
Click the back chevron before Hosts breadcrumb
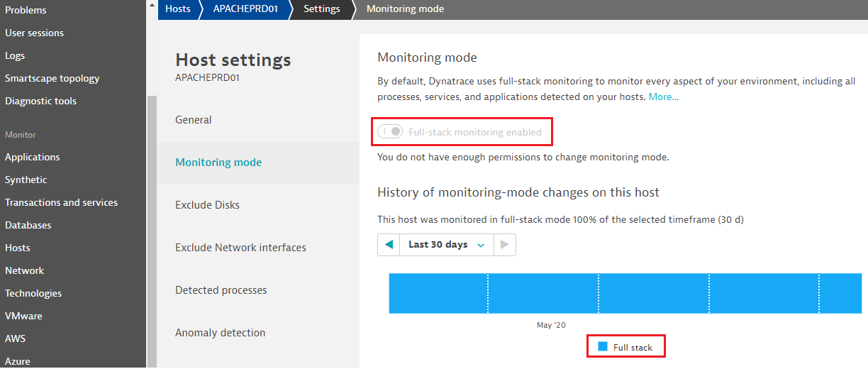(152, 7)
